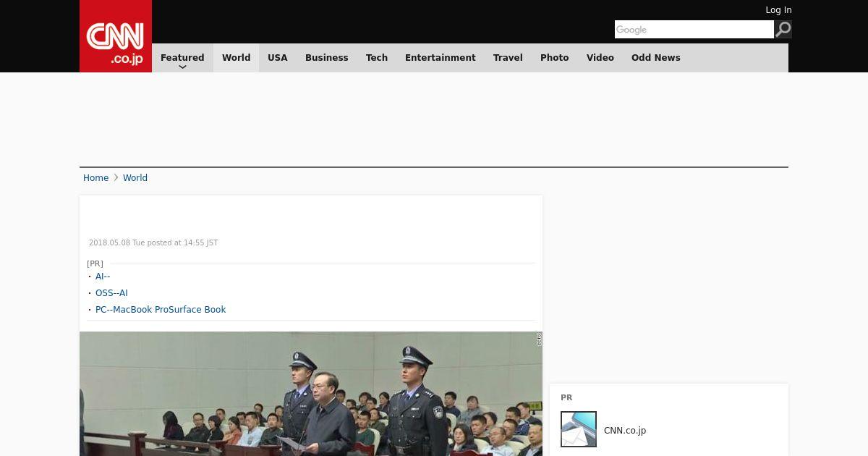The width and height of the screenshot is (868, 456).
Task: Click the CNN.co.jp logo
Action: 116,36
